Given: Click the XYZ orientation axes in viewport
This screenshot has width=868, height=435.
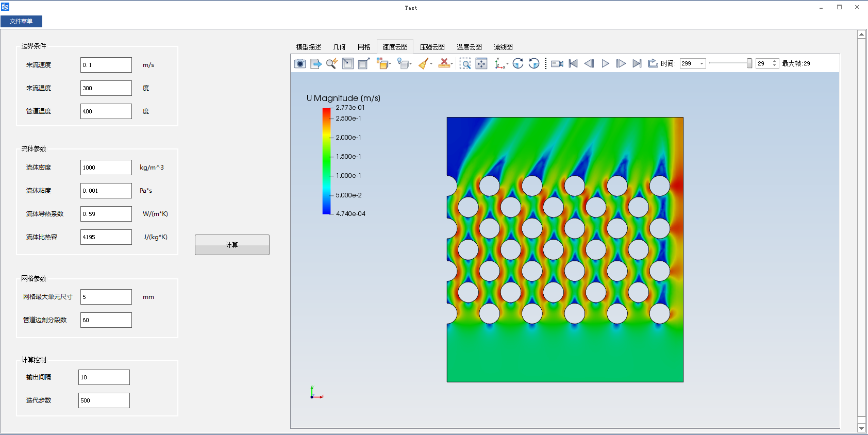Looking at the screenshot, I should (x=316, y=392).
